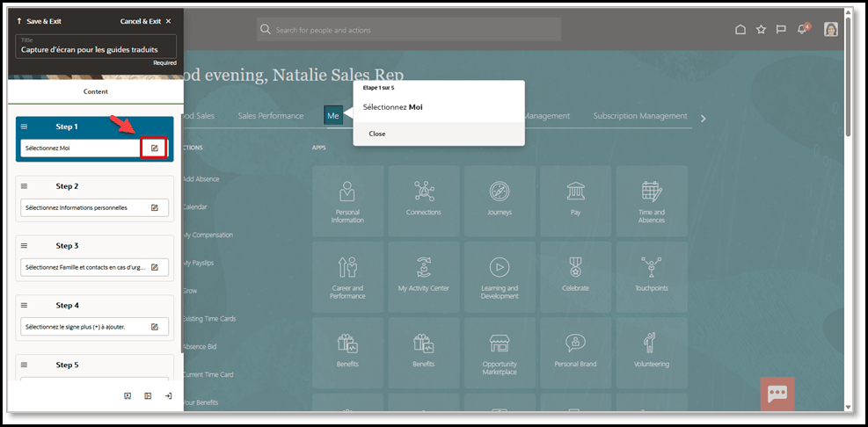This screenshot has height=427, width=868.
Task: Open the My Payslips quick action
Action: coord(198,263)
